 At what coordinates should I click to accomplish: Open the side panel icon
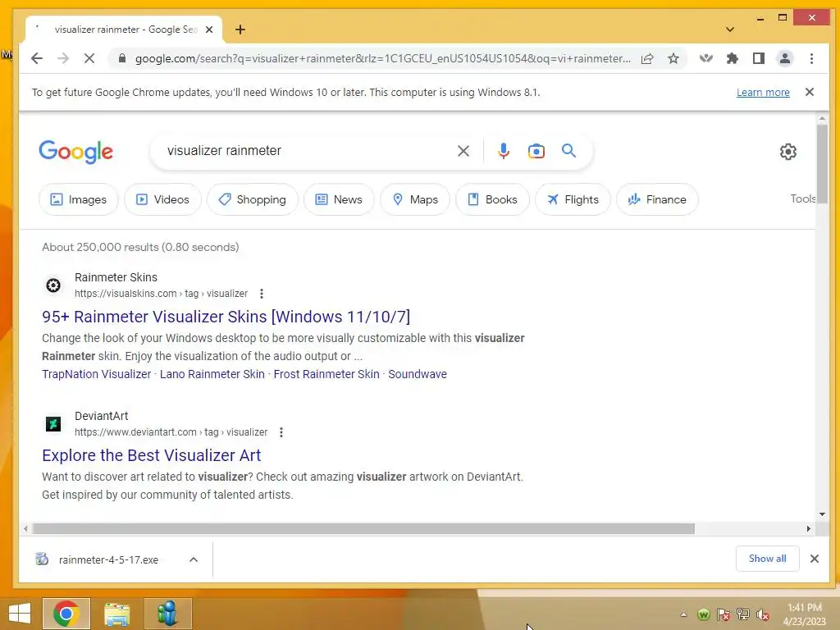click(x=759, y=58)
